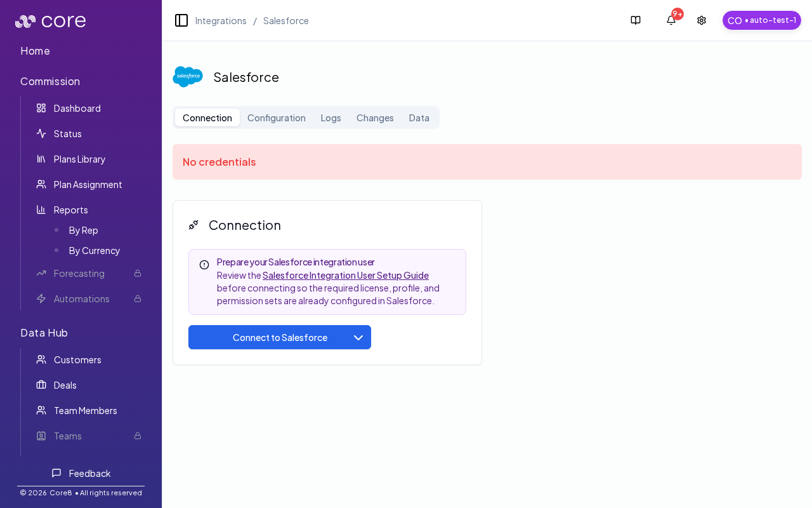Image resolution: width=812 pixels, height=508 pixels.
Task: Select the Plan Assignment icon
Action: click(x=41, y=184)
